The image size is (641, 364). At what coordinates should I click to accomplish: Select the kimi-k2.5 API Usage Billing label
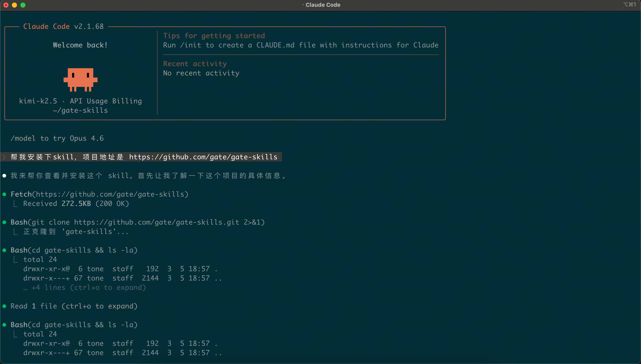[80, 101]
